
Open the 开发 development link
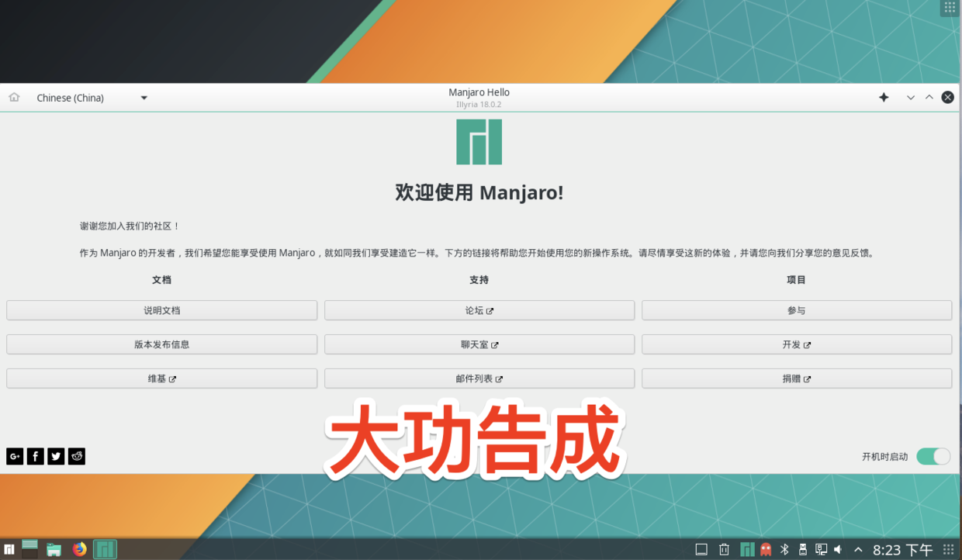click(797, 344)
